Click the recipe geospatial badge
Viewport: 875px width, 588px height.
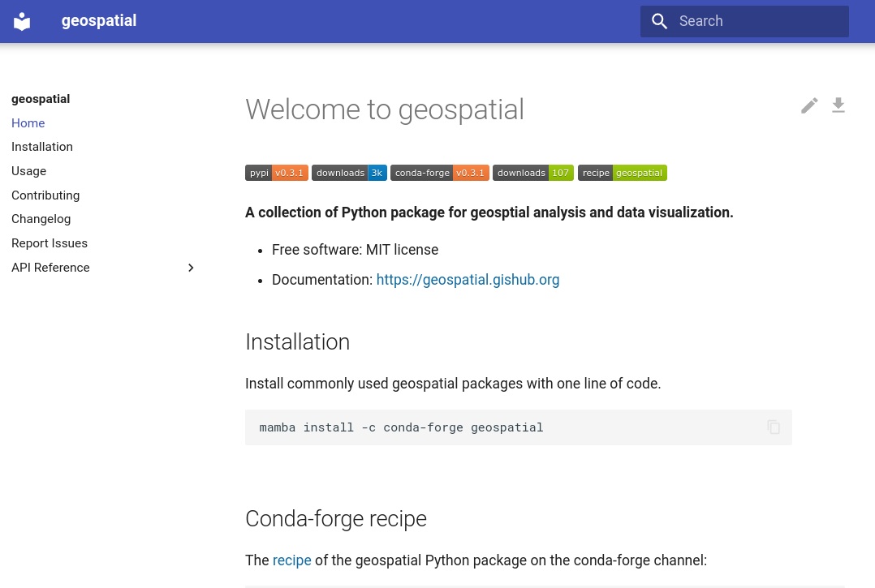622,173
